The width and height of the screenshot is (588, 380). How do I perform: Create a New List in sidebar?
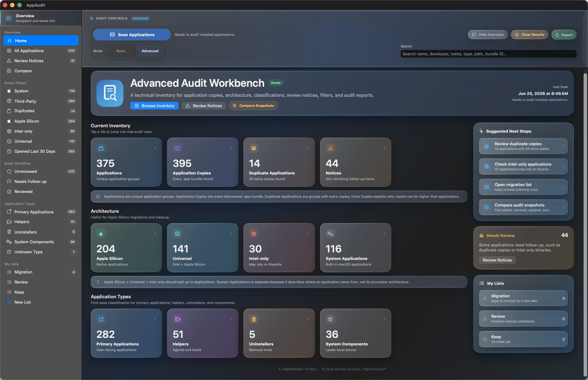click(41, 302)
